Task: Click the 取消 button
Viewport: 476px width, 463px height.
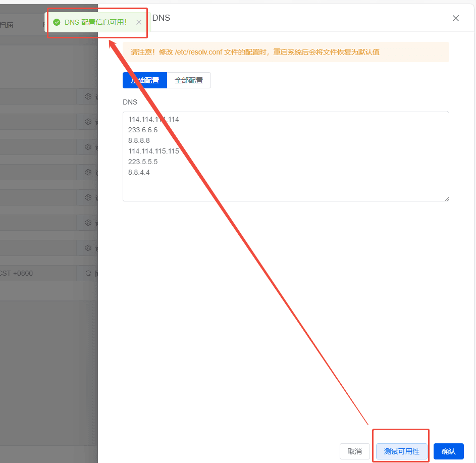Action: tap(354, 451)
